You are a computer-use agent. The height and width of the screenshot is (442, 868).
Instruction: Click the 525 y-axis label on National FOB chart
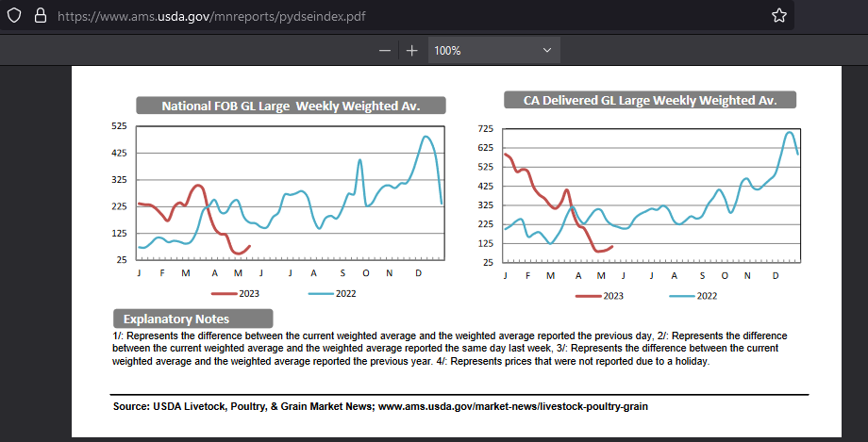(119, 125)
